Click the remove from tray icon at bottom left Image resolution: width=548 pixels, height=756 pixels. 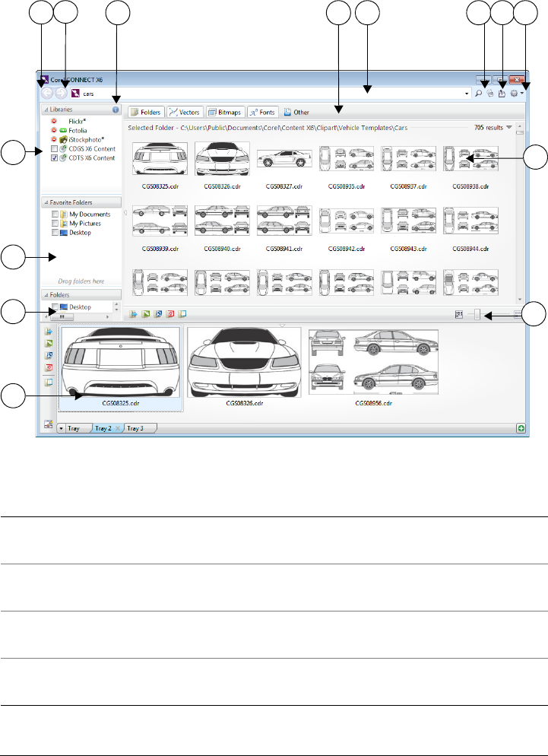coord(48,424)
